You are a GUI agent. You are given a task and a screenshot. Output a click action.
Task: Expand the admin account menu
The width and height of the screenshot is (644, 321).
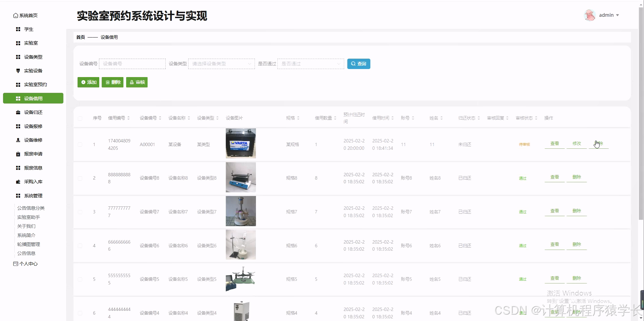point(608,15)
